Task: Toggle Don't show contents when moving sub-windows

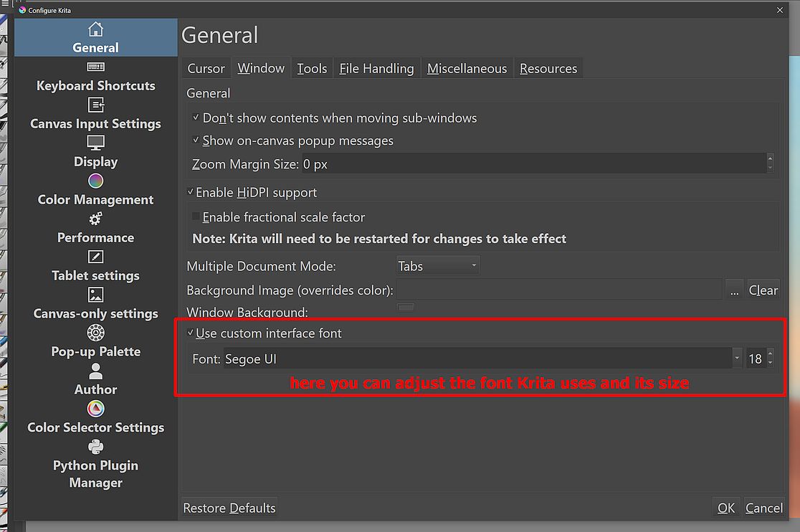Action: [196, 118]
